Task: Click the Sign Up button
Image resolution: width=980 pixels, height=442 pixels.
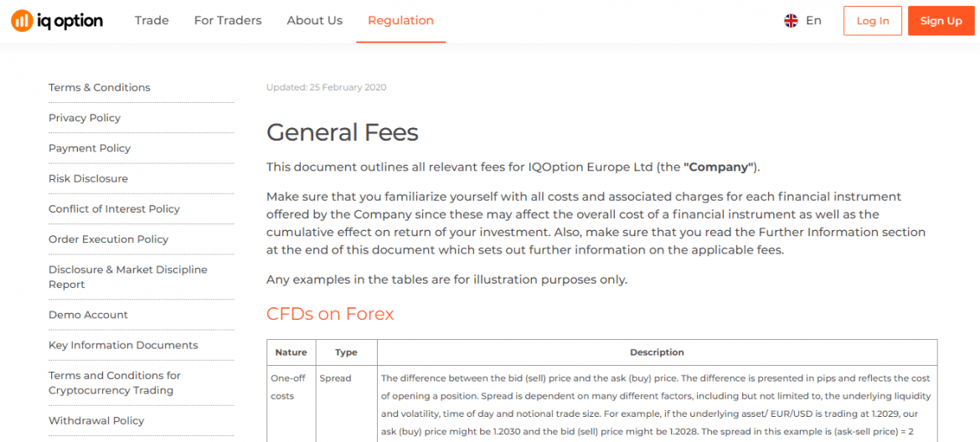Action: tap(941, 21)
